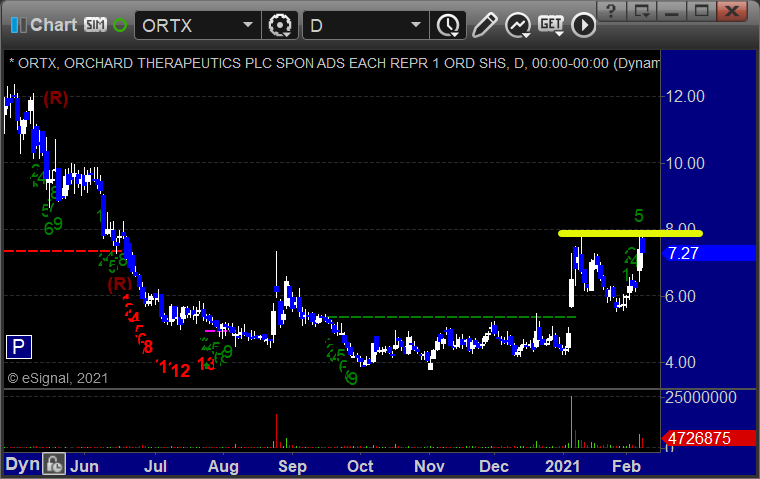Click the Chart window title label

(53, 25)
